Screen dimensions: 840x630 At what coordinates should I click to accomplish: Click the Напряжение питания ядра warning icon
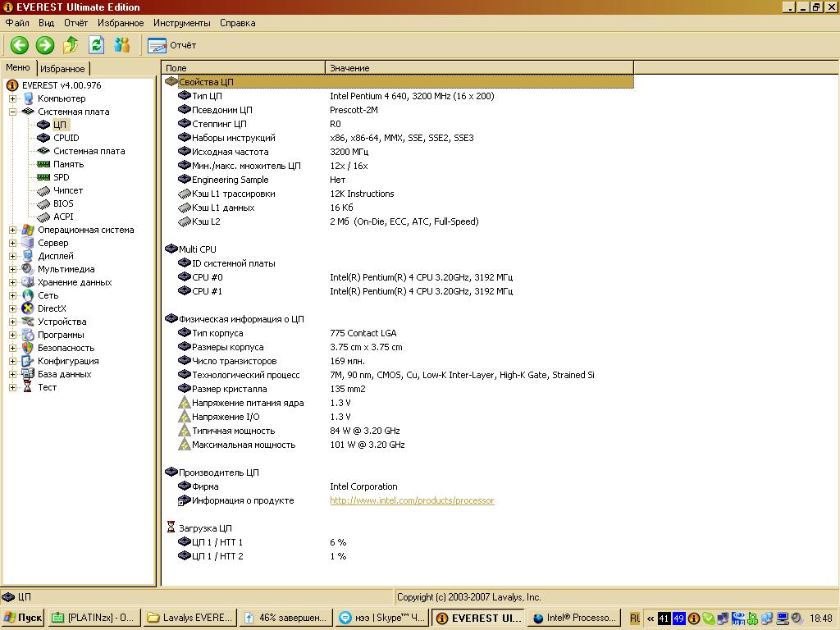pos(185,402)
